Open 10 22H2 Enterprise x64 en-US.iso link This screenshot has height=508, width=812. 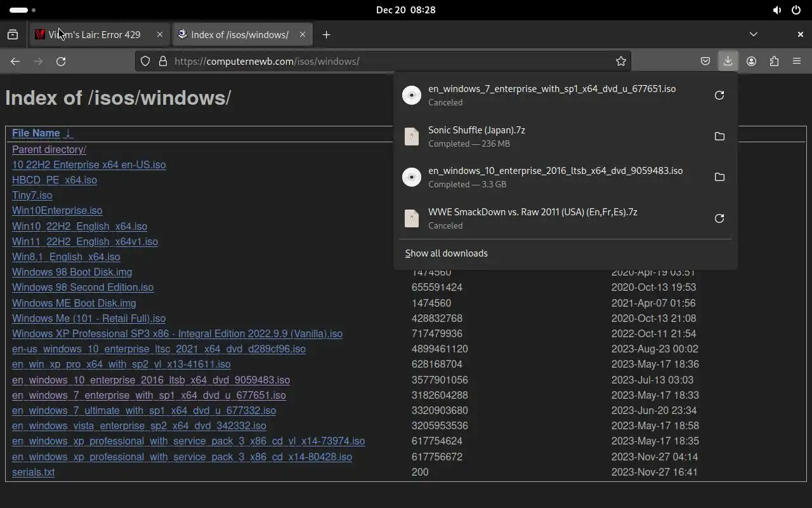pos(89,165)
